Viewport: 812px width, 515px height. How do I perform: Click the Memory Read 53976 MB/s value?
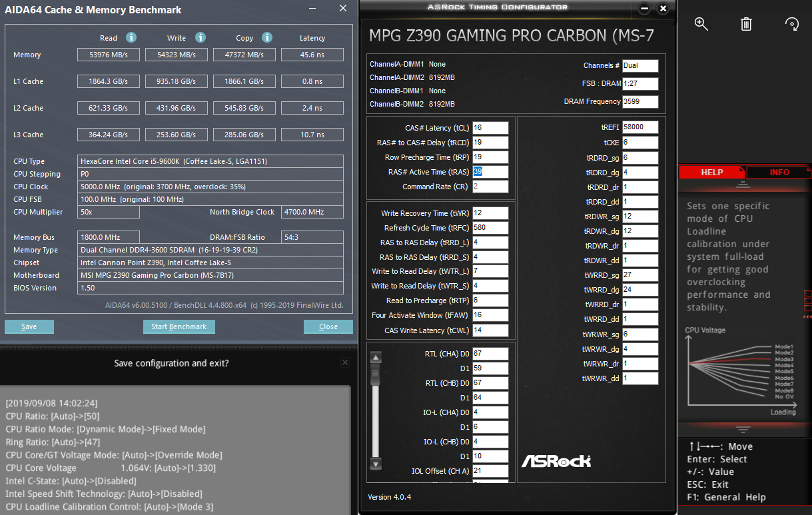pyautogui.click(x=109, y=55)
